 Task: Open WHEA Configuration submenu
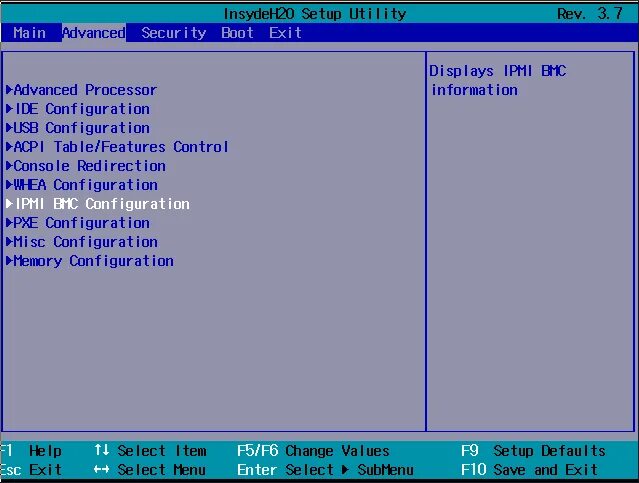(x=82, y=185)
